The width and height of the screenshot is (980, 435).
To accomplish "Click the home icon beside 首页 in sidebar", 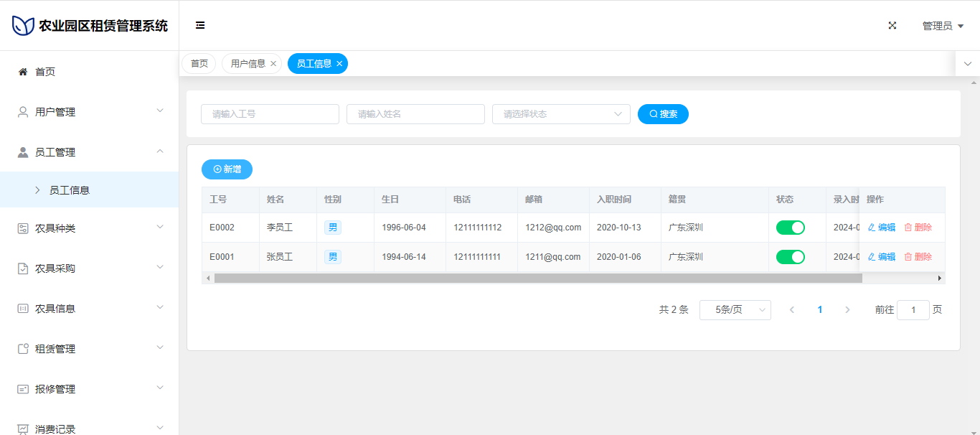I will pos(23,72).
